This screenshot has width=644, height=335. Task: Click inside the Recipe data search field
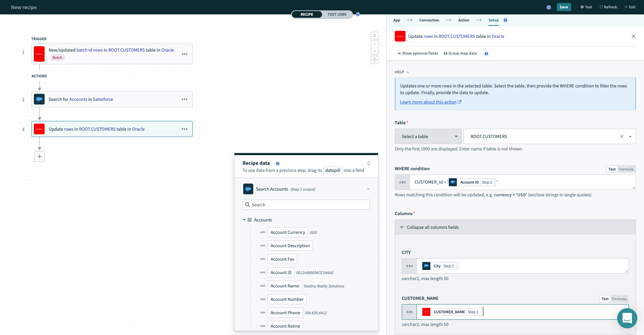point(306,204)
